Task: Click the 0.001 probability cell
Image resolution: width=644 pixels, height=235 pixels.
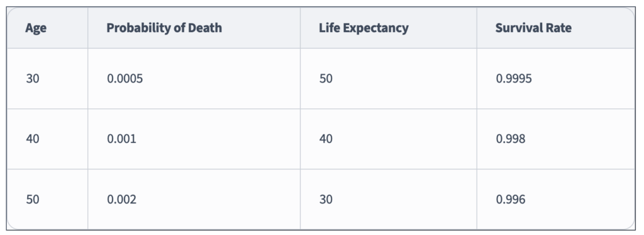Action: pos(194,139)
